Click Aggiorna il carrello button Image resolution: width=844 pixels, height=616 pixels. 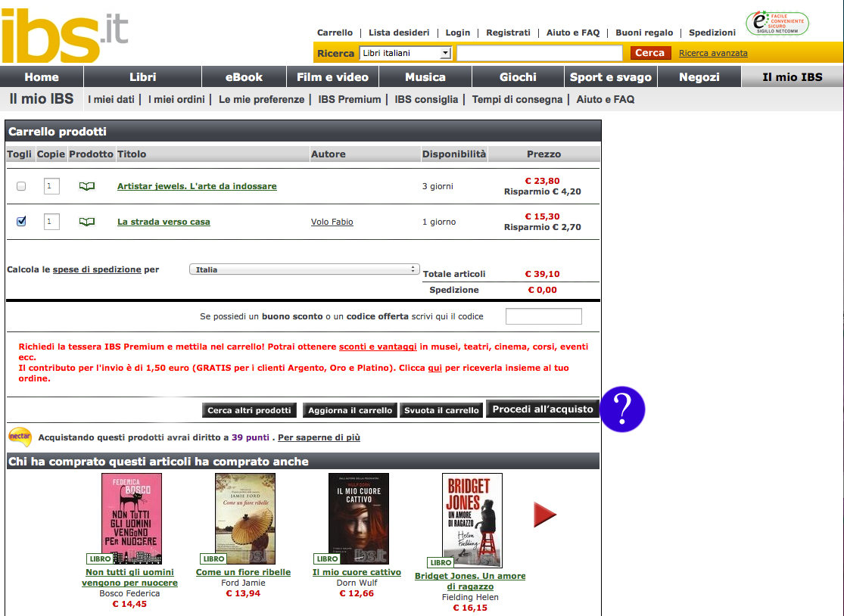click(x=350, y=410)
